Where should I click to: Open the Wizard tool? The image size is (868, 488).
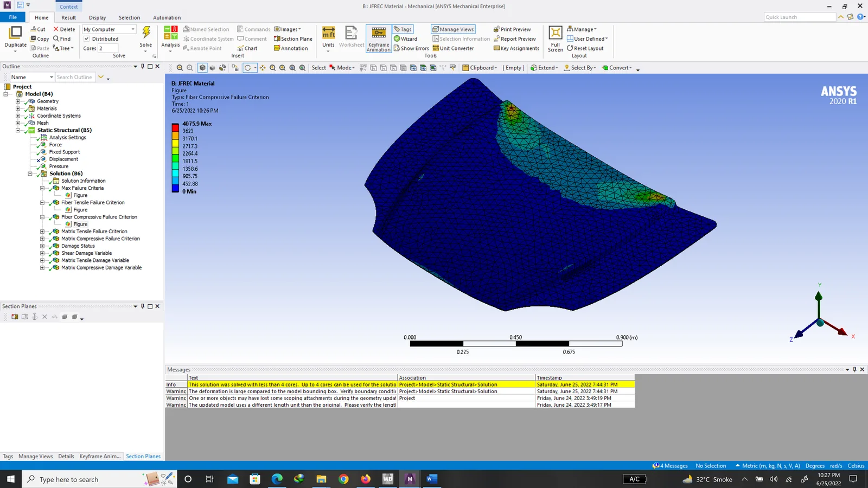[405, 39]
